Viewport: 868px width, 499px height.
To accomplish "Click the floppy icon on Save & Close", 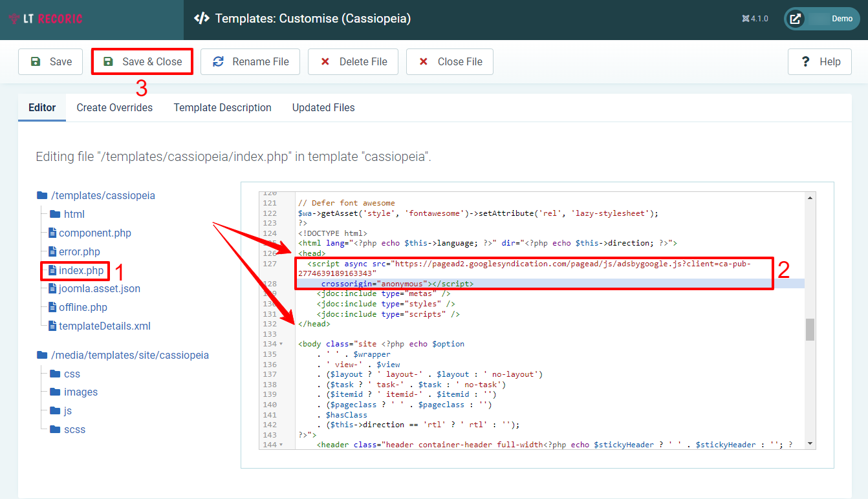I will [x=108, y=61].
